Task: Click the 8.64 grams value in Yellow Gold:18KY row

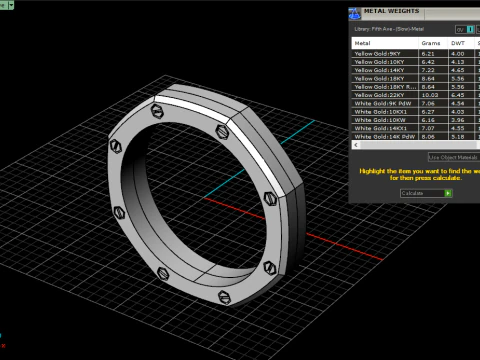Action: (x=428, y=78)
